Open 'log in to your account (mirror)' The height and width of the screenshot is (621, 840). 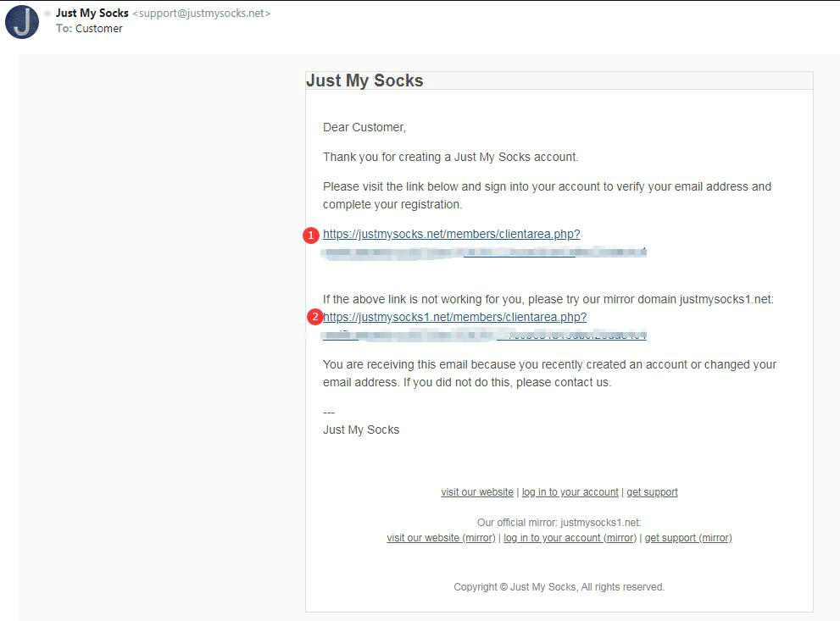point(570,537)
